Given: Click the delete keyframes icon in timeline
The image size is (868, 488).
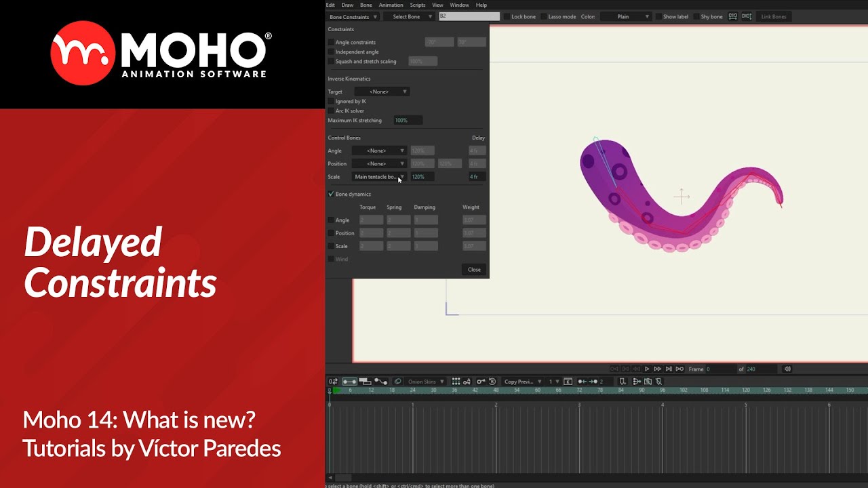Looking at the screenshot, I should (648, 382).
